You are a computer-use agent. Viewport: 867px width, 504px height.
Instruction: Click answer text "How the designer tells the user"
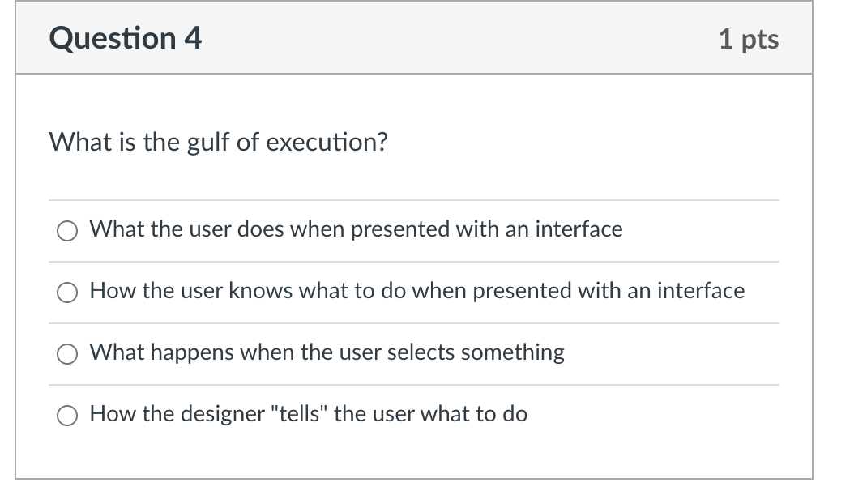click(x=308, y=414)
